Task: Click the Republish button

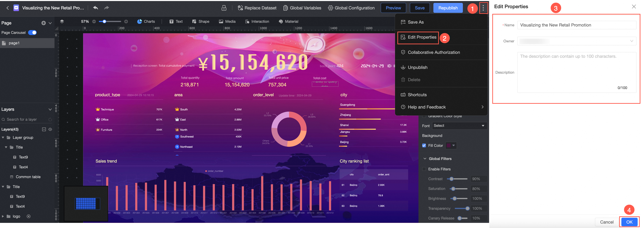Action: pyautogui.click(x=448, y=8)
